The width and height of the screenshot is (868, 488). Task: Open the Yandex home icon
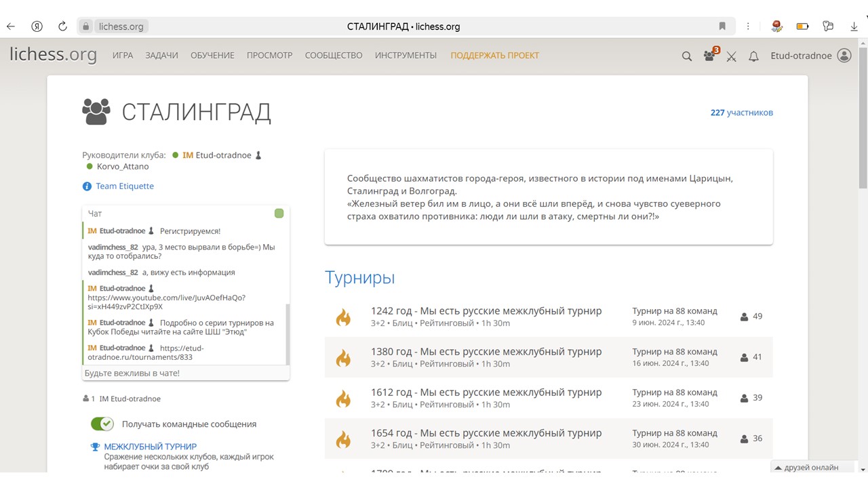37,26
